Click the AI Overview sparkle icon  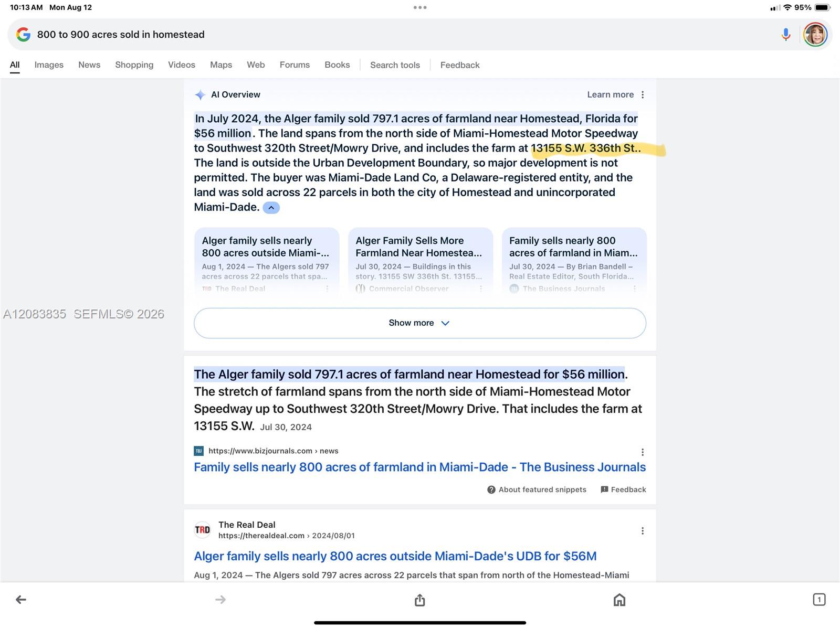tap(200, 95)
